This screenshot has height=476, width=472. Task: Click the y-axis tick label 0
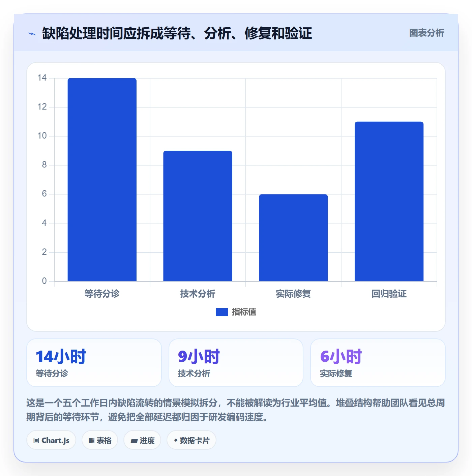44,281
